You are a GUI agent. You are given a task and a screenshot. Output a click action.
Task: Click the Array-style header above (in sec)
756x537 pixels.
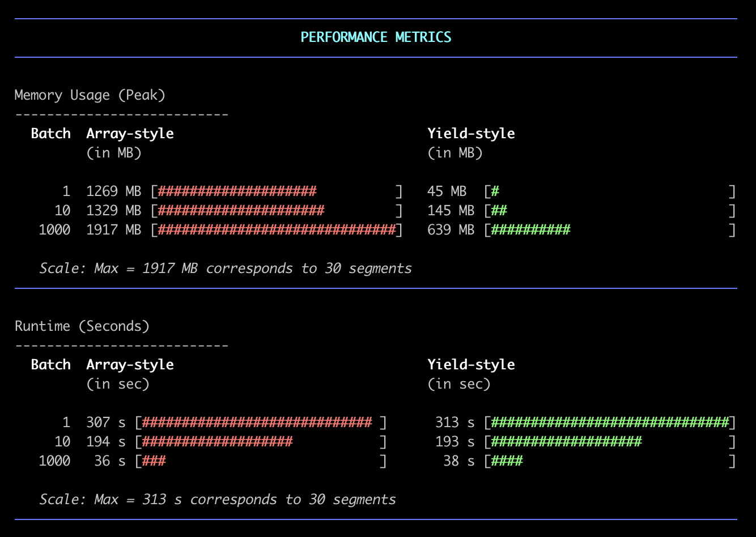pos(130,365)
